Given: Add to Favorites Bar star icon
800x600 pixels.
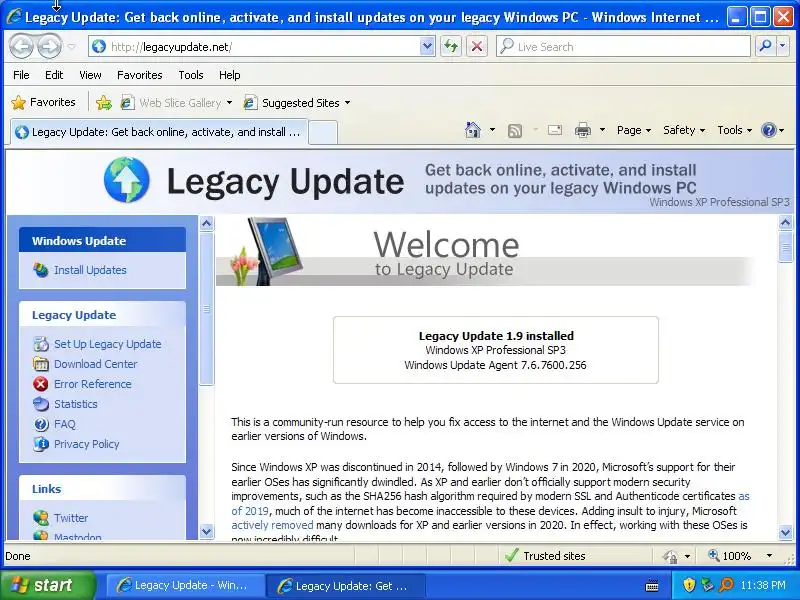Looking at the screenshot, I should coord(104,103).
